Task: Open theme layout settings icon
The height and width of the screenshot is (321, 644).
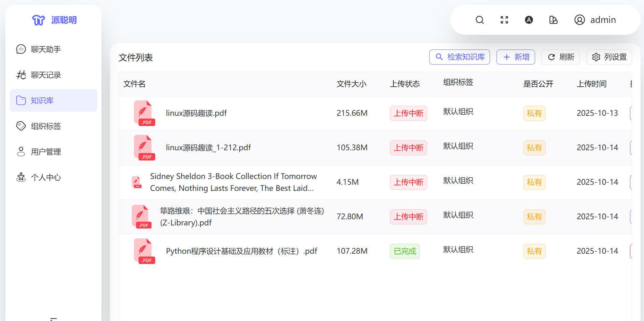Action: pyautogui.click(x=554, y=20)
